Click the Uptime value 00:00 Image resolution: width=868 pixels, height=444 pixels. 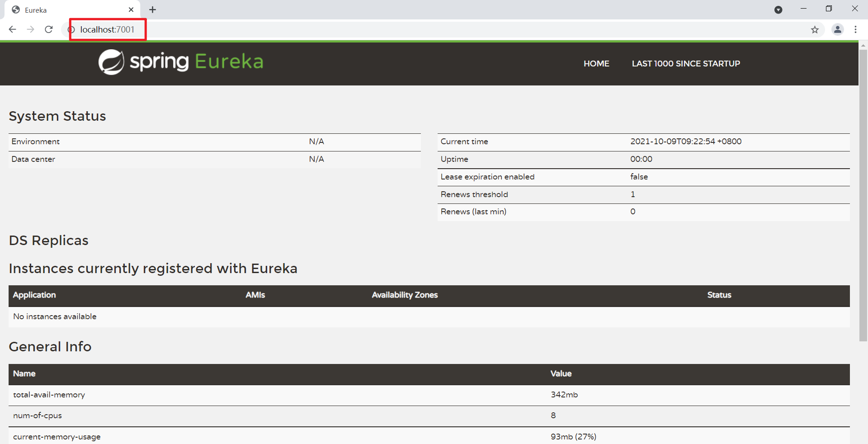[x=641, y=159]
